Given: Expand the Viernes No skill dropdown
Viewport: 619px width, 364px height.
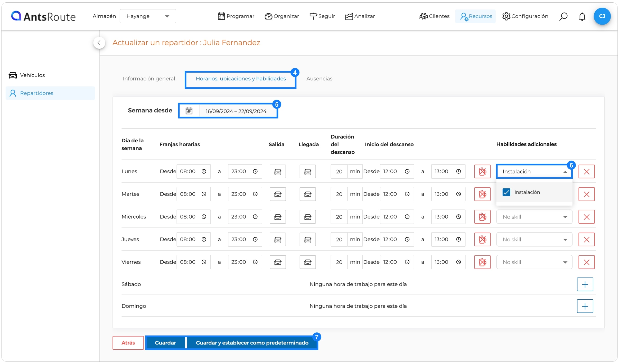Looking at the screenshot, I should point(534,262).
